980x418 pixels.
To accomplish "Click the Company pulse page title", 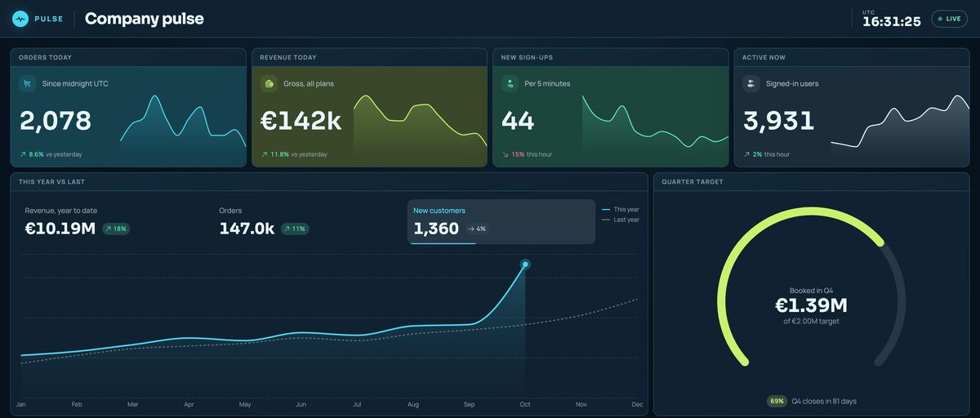I will [145, 19].
